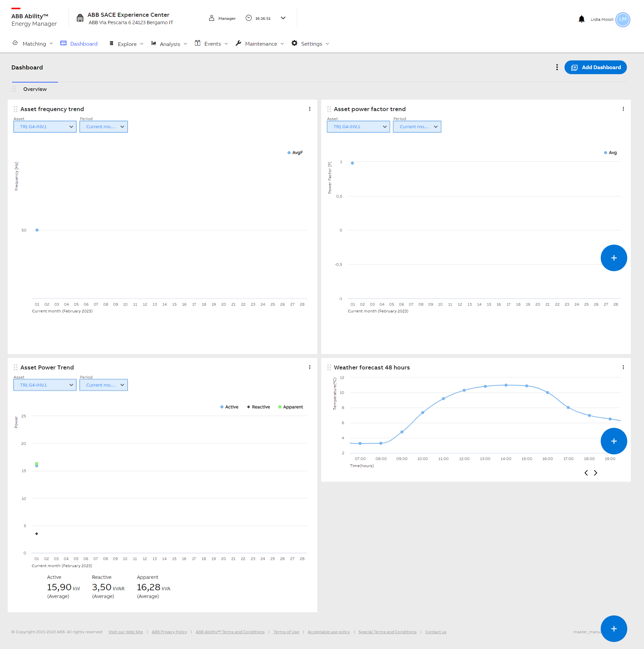Open the Explore menu
Screen dimensions: 644x649
tap(126, 44)
